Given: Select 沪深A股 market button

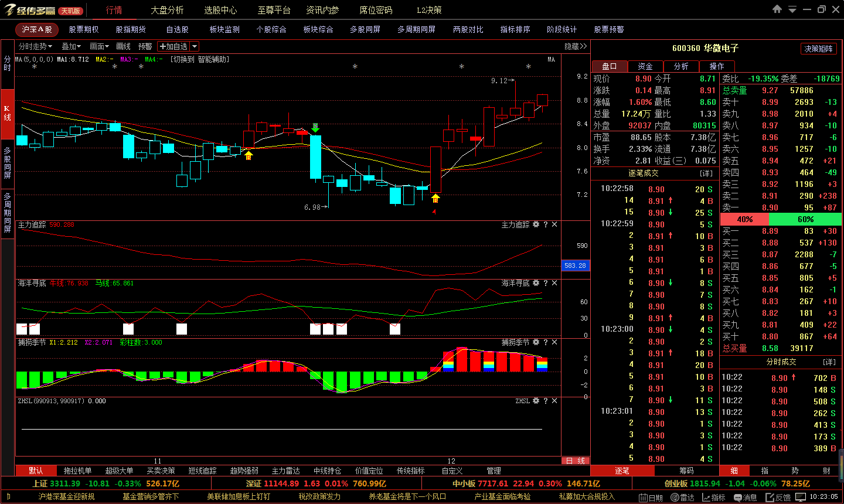Looking at the screenshot, I should click(x=37, y=29).
